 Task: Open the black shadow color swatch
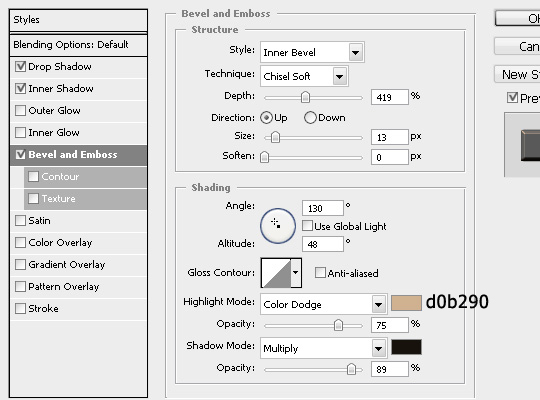406,347
